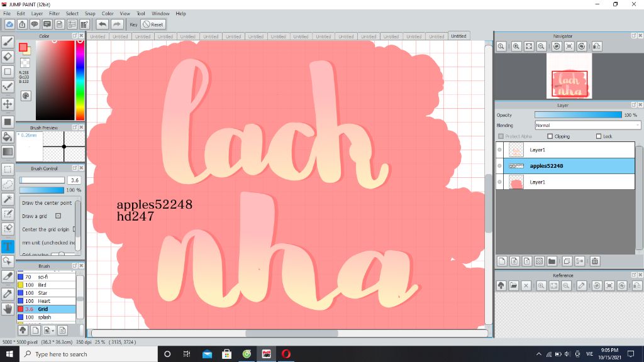Image resolution: width=644 pixels, height=362 pixels.
Task: Pick the Move tool with four arrows
Action: coord(8,104)
